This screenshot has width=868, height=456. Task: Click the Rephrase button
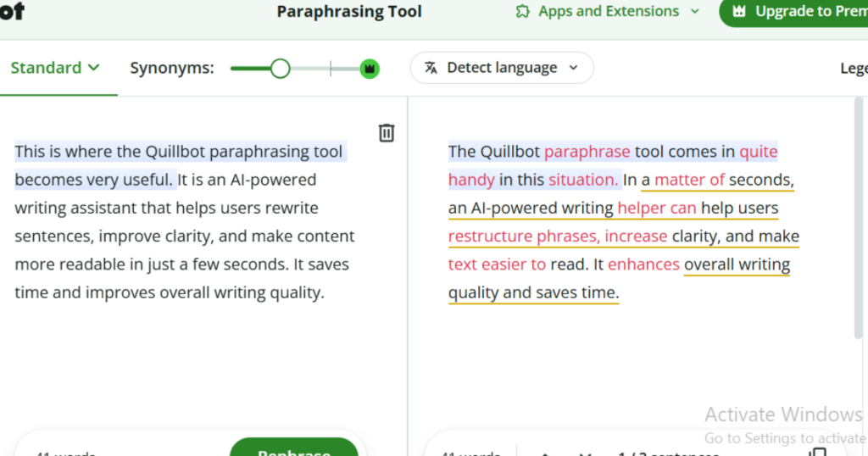click(294, 448)
